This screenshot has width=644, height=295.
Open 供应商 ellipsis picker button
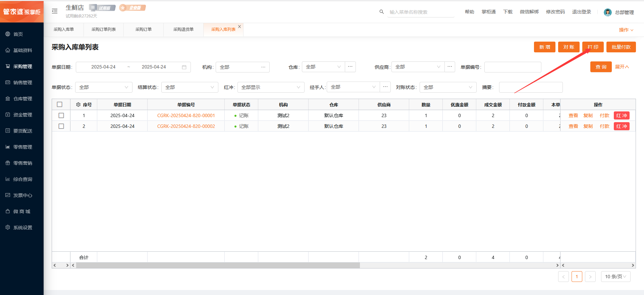[450, 67]
